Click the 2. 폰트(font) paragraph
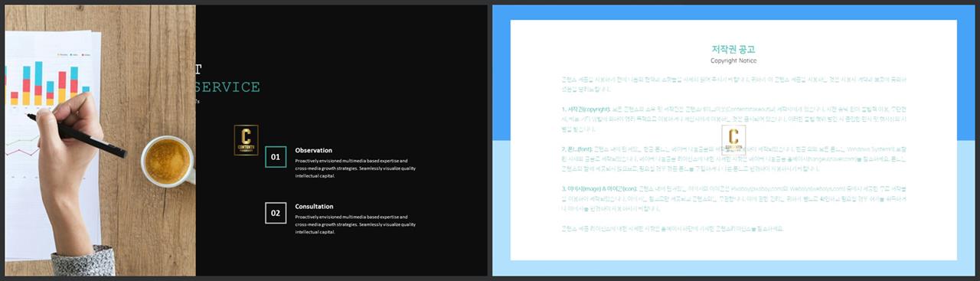The width and height of the screenshot is (980, 281). [x=733, y=158]
